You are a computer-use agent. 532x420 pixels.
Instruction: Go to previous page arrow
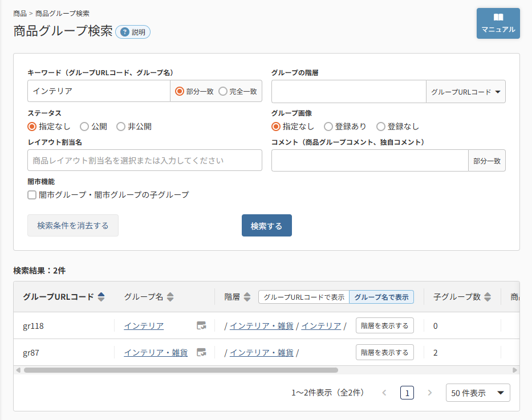(384, 393)
